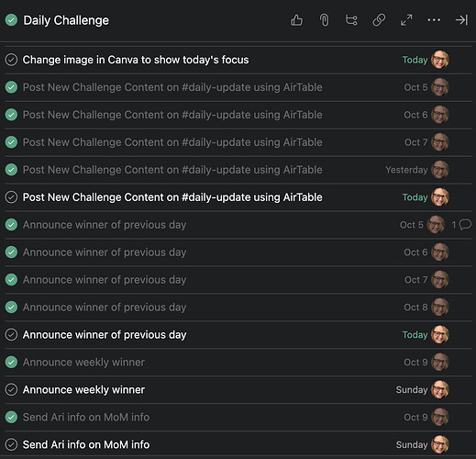Image resolution: width=476 pixels, height=459 pixels.
Task: Click the assignee avatar on the Canva subtask
Action: pos(440,60)
